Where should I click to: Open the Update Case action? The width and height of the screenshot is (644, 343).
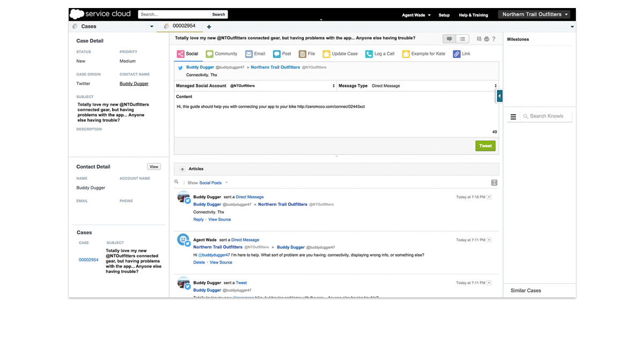point(340,54)
